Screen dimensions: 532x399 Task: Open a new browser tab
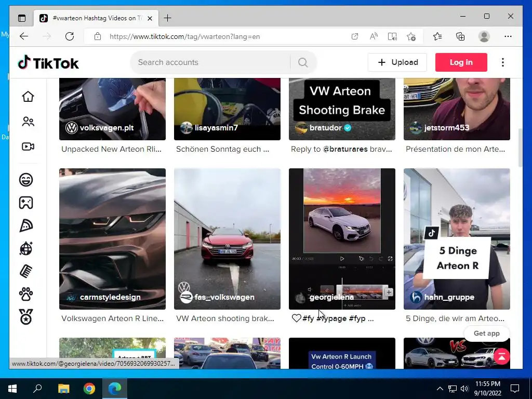(168, 18)
